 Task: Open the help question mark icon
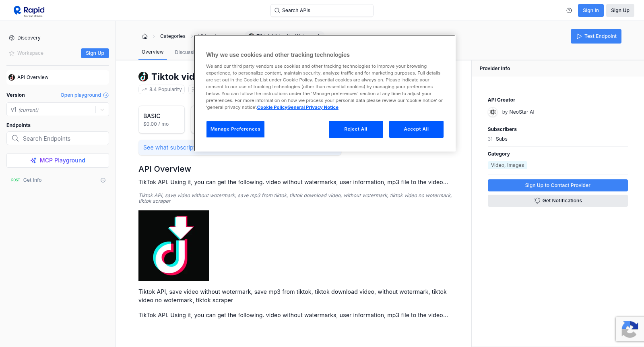pos(569,10)
